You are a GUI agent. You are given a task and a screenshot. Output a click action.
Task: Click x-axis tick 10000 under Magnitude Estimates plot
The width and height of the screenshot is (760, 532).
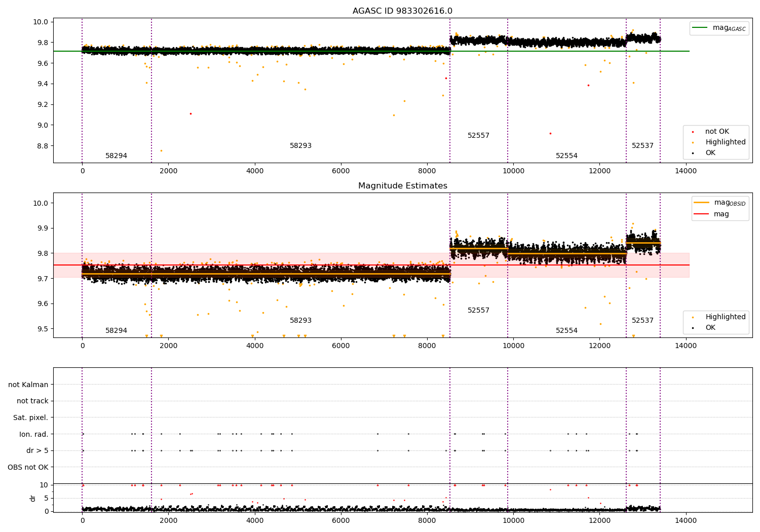coord(513,346)
